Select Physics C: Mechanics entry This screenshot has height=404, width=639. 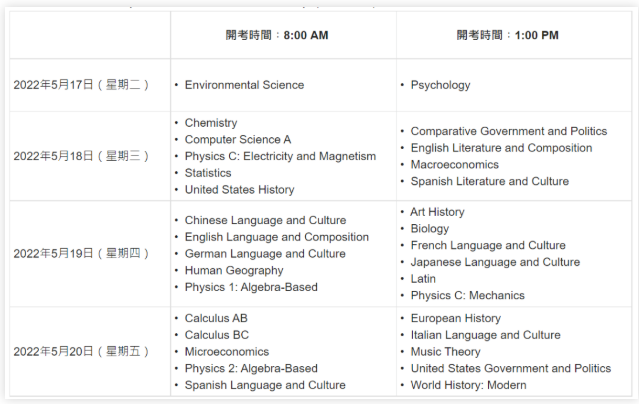(x=467, y=295)
